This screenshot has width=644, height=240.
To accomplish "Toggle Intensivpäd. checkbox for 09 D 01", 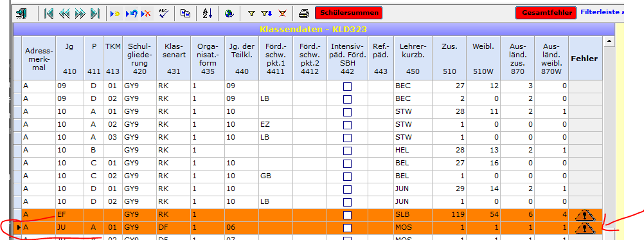I will 348,86.
